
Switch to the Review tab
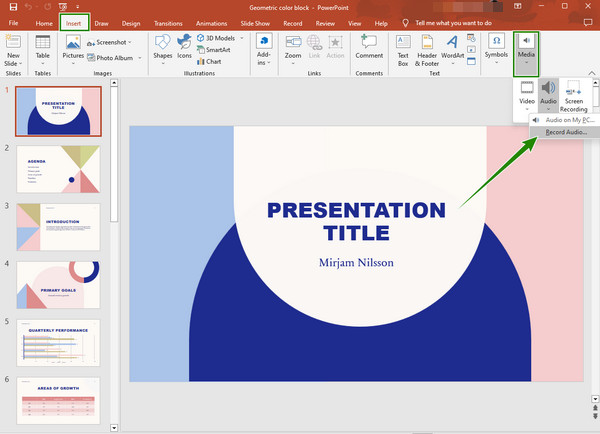325,23
